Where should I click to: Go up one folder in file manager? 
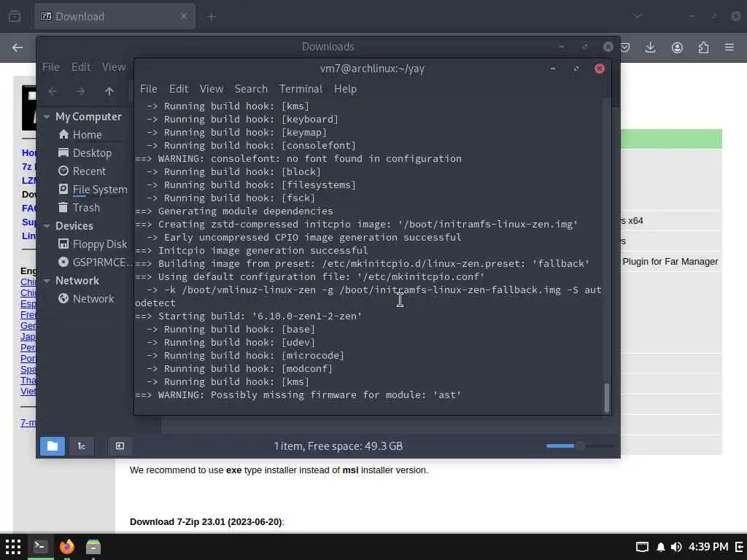(109, 91)
